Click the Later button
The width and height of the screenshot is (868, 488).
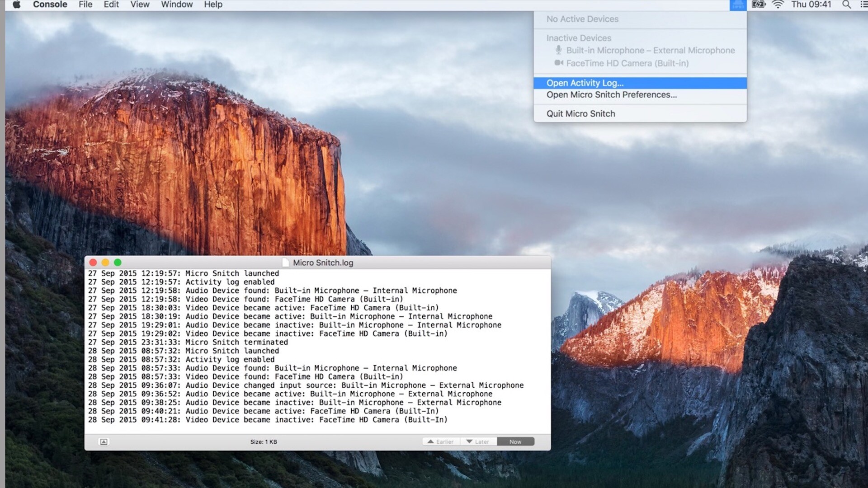[x=478, y=441]
